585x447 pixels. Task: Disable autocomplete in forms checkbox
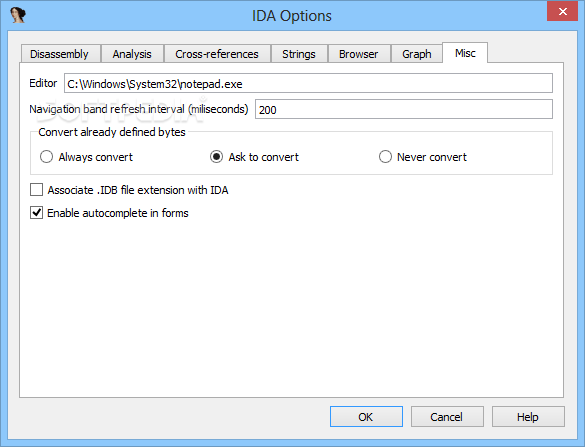coord(36,213)
